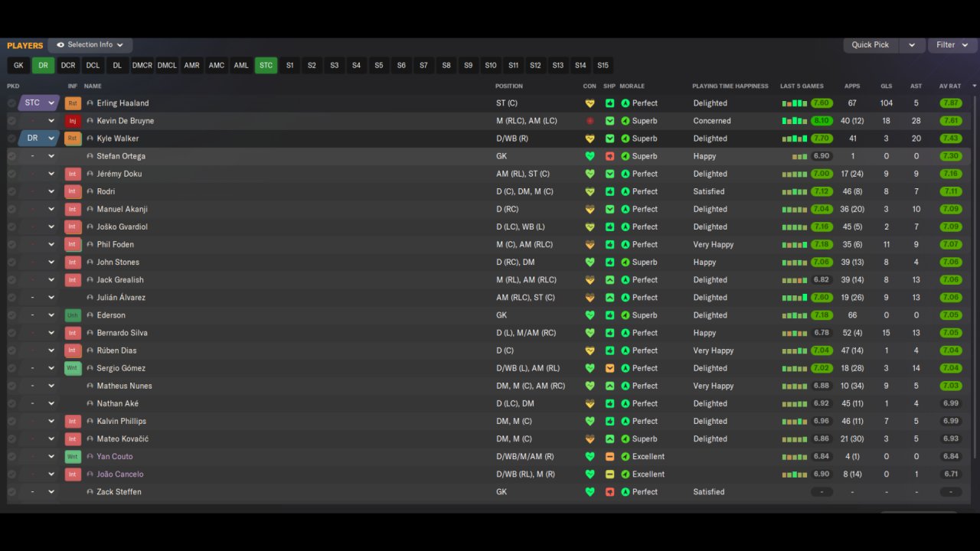Open the Selection Info dropdown

90,45
